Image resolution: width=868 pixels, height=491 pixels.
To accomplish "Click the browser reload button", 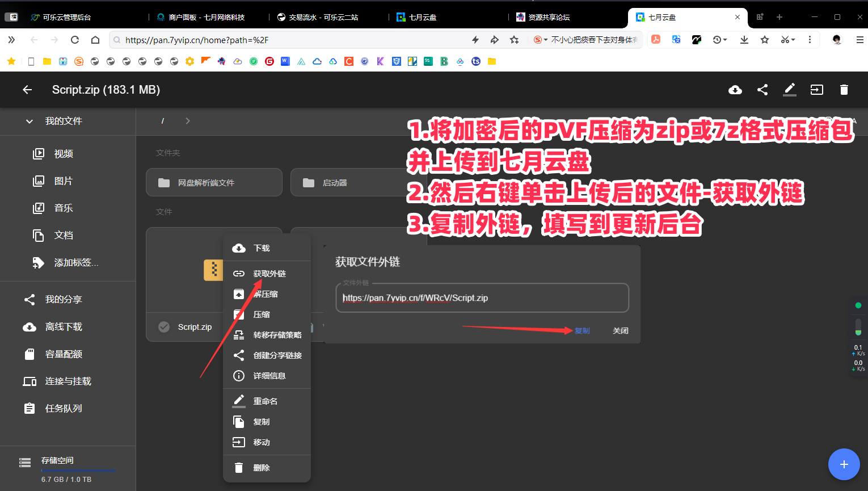I will coord(75,40).
